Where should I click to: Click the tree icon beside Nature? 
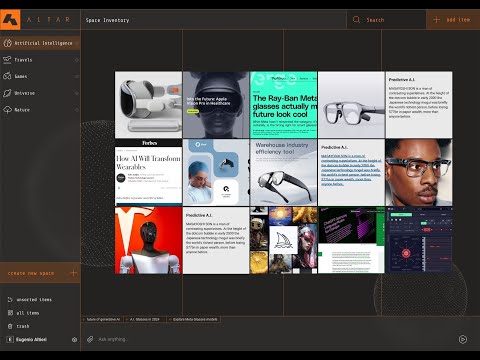point(7,110)
